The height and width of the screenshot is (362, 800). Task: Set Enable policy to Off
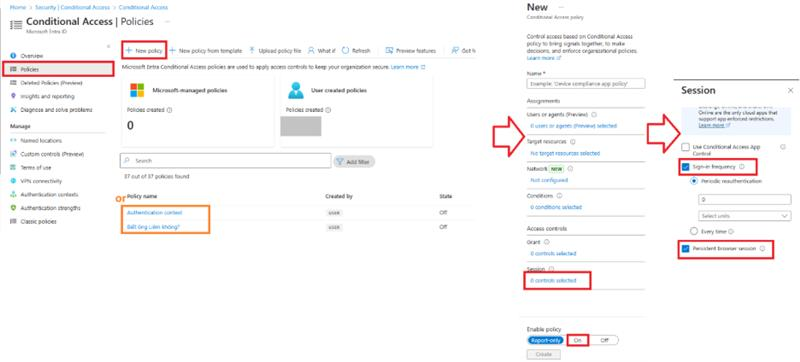604,340
